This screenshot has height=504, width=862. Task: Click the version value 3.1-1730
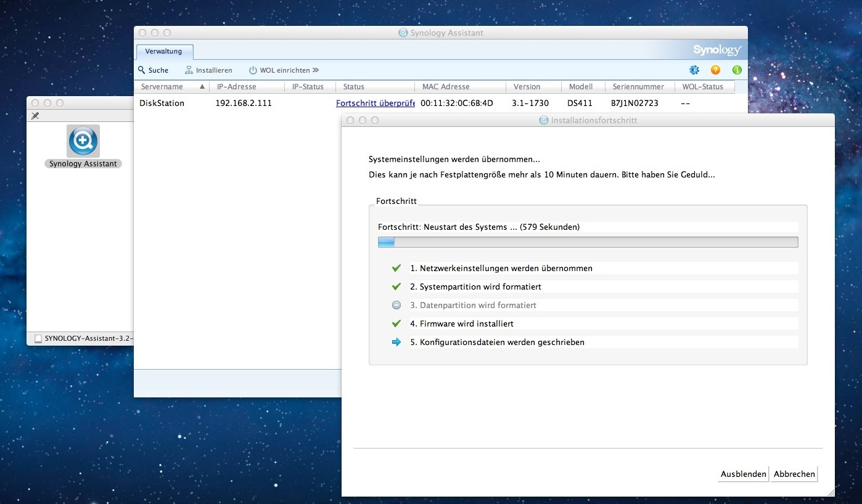point(530,103)
